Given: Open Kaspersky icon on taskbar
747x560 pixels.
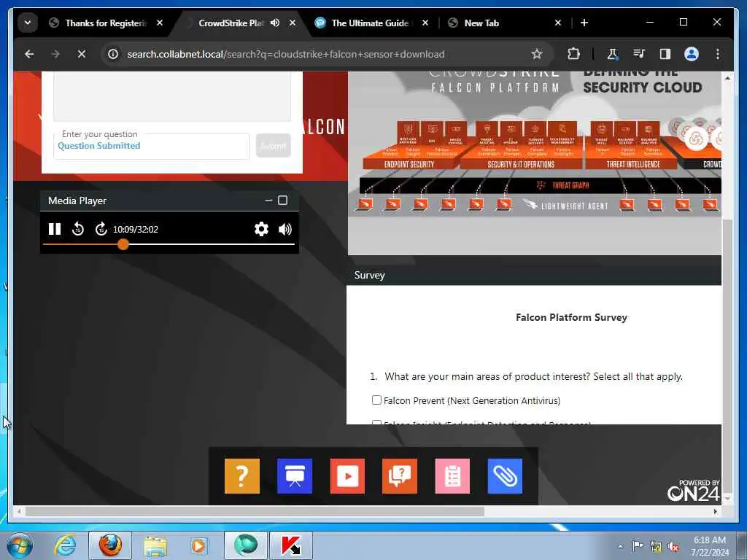Looking at the screenshot, I should (290, 545).
